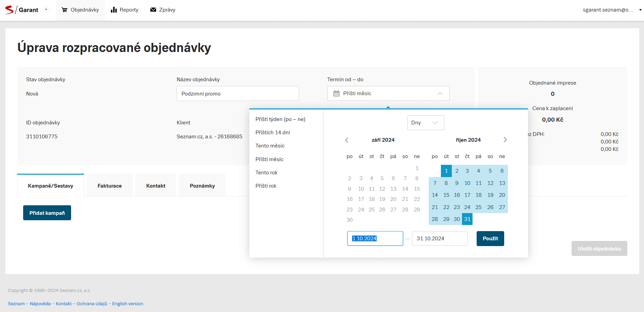644x312 pixels.
Task: Click the Seznam Garant logo
Action: (21, 10)
